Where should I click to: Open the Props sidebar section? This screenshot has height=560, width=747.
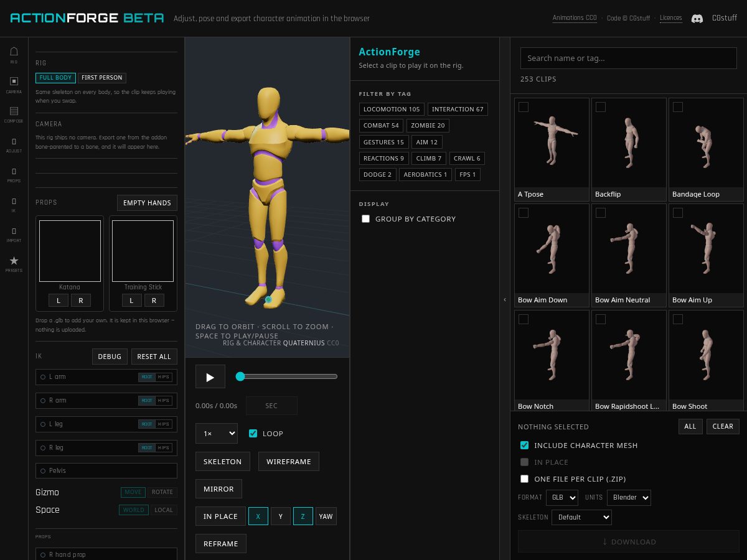[14, 174]
